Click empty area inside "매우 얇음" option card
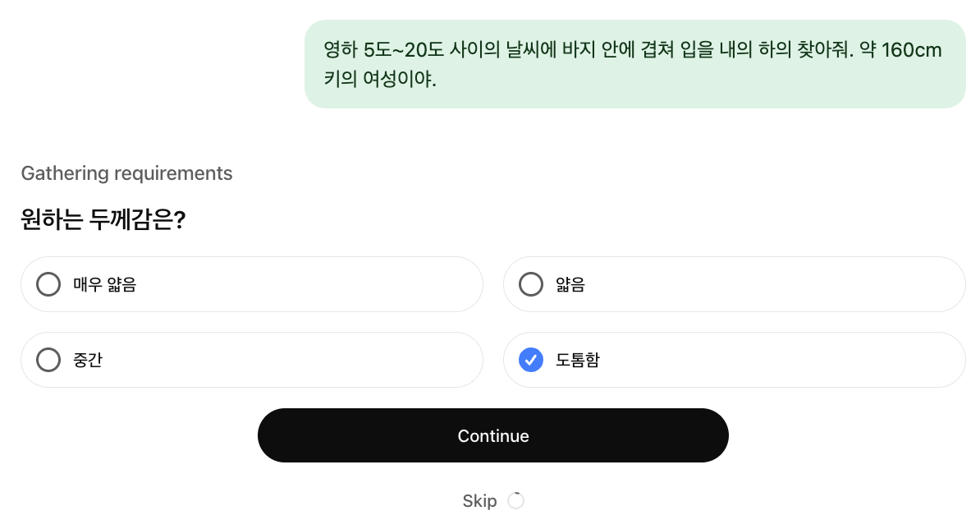 [312, 284]
